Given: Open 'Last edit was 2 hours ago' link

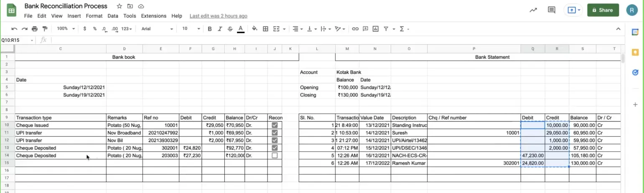Looking at the screenshot, I should click(219, 16).
